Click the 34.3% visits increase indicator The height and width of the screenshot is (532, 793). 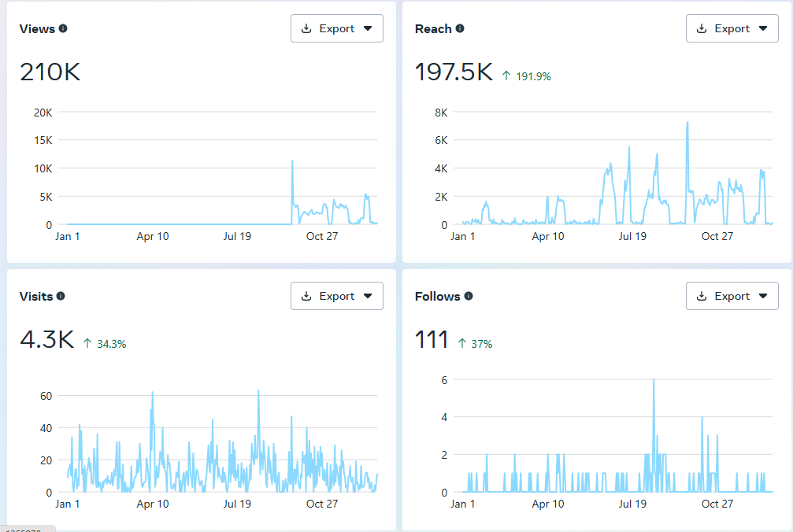pyautogui.click(x=105, y=344)
